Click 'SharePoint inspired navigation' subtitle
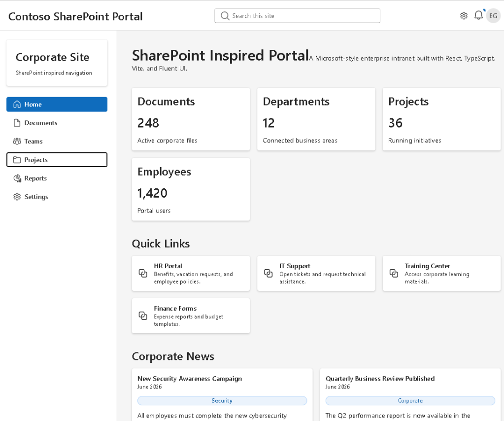 [54, 73]
